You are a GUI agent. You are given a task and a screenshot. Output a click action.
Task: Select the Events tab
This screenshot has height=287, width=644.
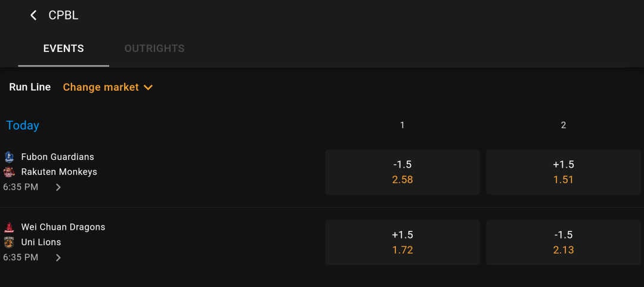64,48
